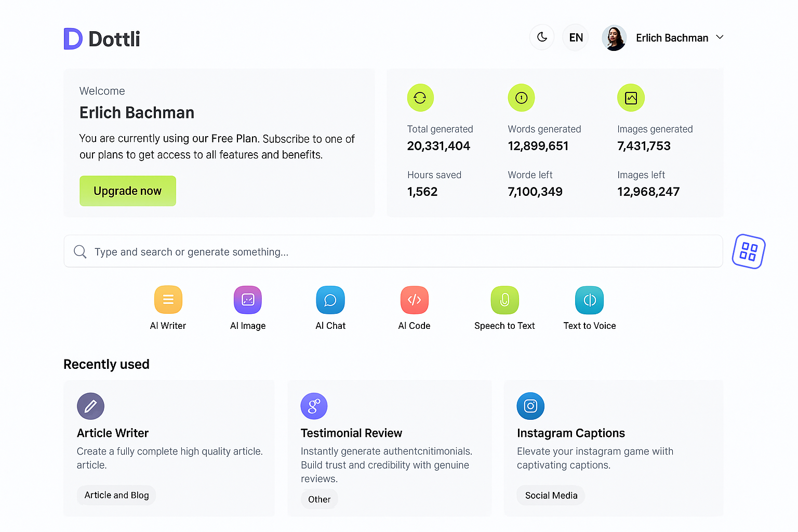Select the Article and Blog category tag
This screenshot has height=532, width=798.
[116, 495]
